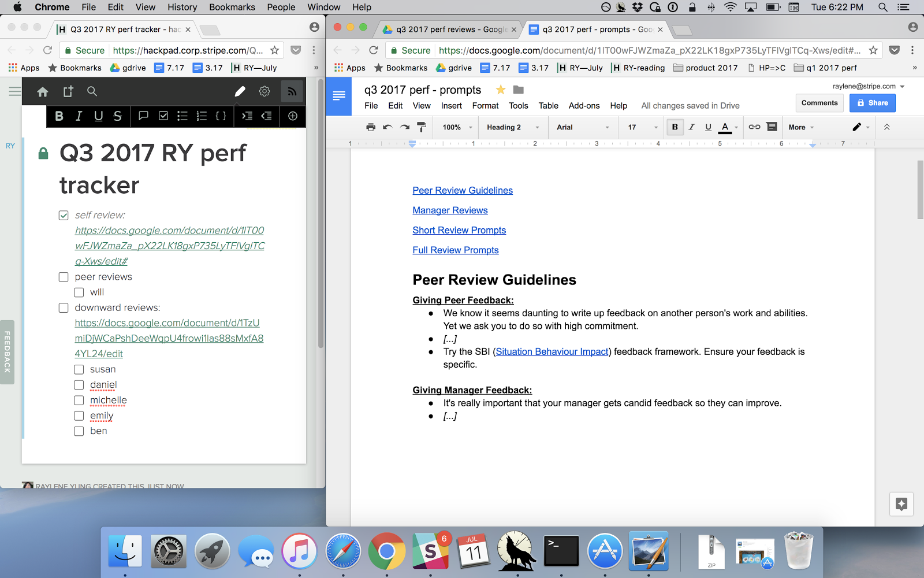Insert a task checkbox in Hackpad toolbar
The width and height of the screenshot is (924, 578).
pyautogui.click(x=163, y=116)
